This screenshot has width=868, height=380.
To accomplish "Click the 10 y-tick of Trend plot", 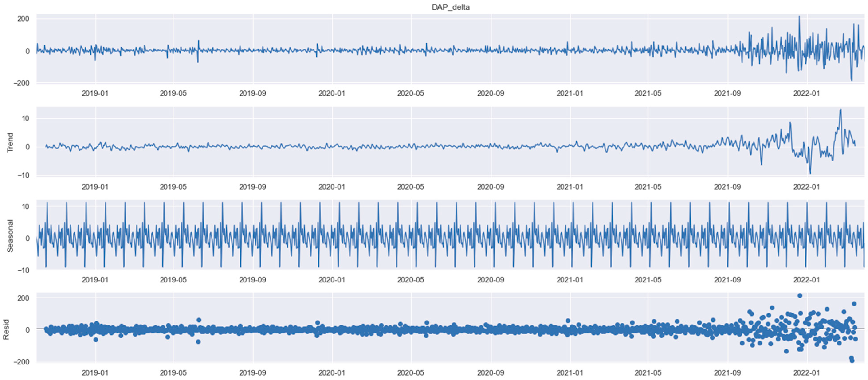I will tap(26, 119).
